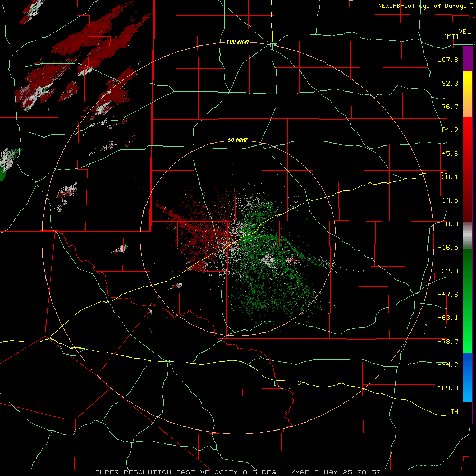Click the -78.7 velocity scale label
This screenshot has height=476, width=476.
[x=448, y=342]
